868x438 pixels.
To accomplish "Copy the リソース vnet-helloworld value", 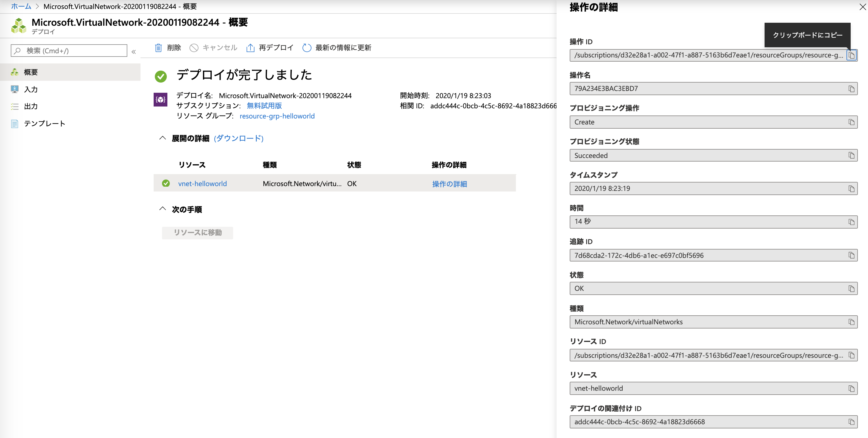I will click(x=852, y=388).
